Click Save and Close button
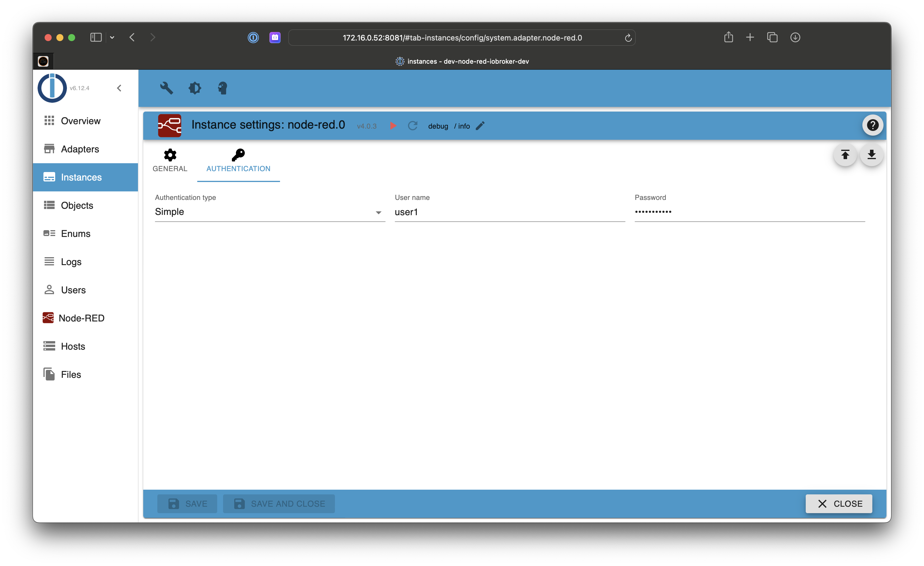The height and width of the screenshot is (566, 924). click(x=279, y=503)
